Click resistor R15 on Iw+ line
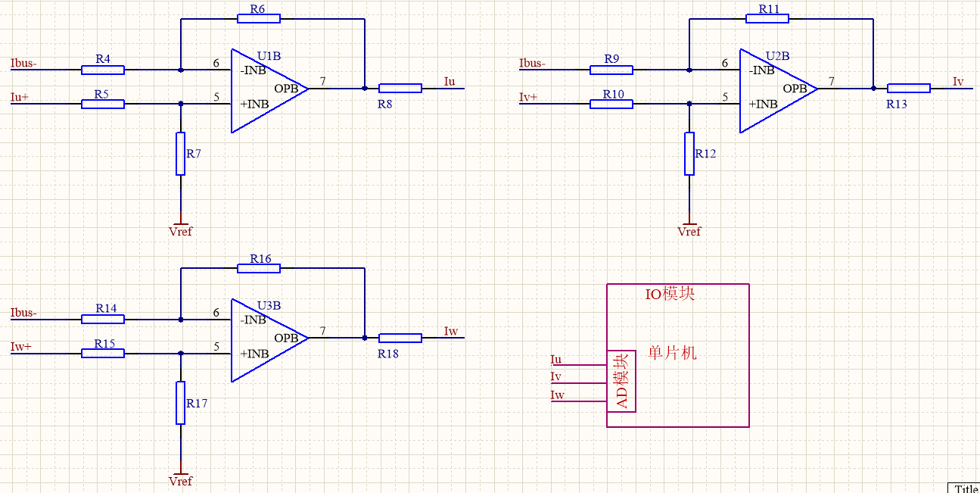 pos(103,353)
